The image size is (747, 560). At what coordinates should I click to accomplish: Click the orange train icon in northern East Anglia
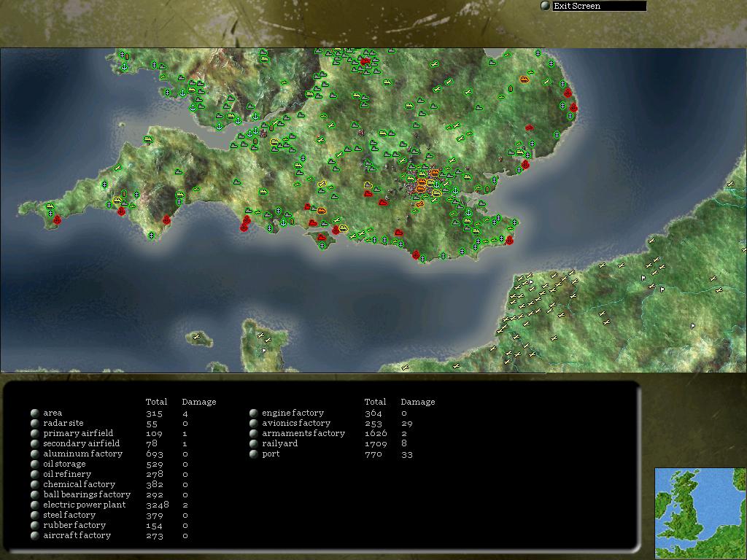pyautogui.click(x=525, y=79)
